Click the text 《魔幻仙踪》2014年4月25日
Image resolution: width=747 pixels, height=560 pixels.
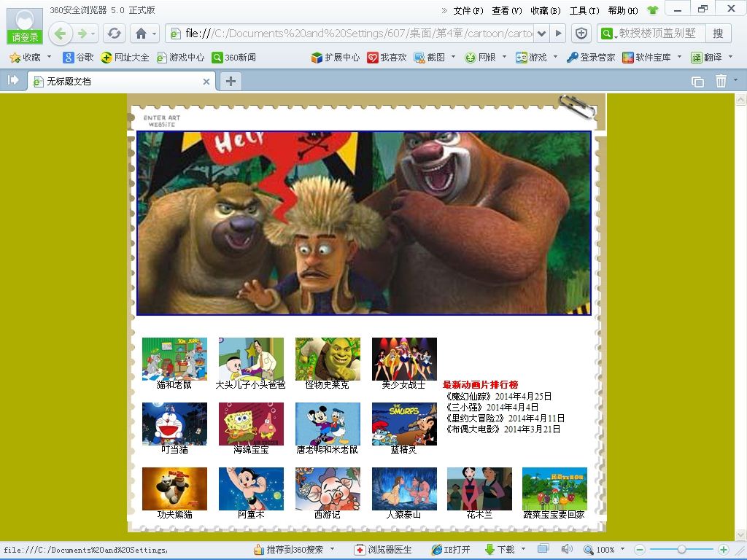498,396
